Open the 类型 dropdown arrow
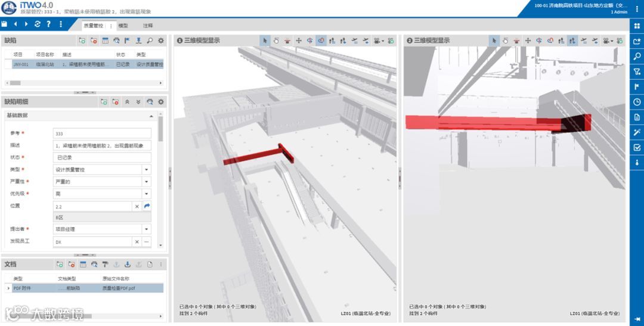644x326 pixels. click(x=147, y=170)
